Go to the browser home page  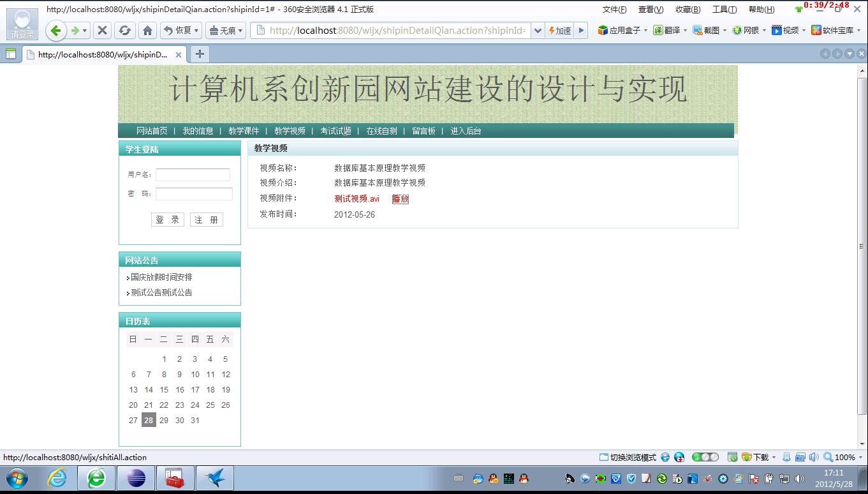(x=147, y=30)
